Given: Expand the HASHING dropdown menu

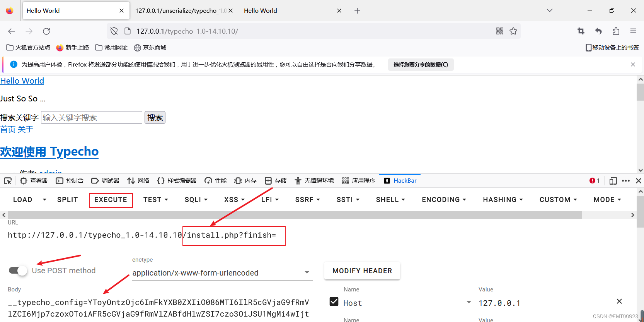Looking at the screenshot, I should (503, 200).
